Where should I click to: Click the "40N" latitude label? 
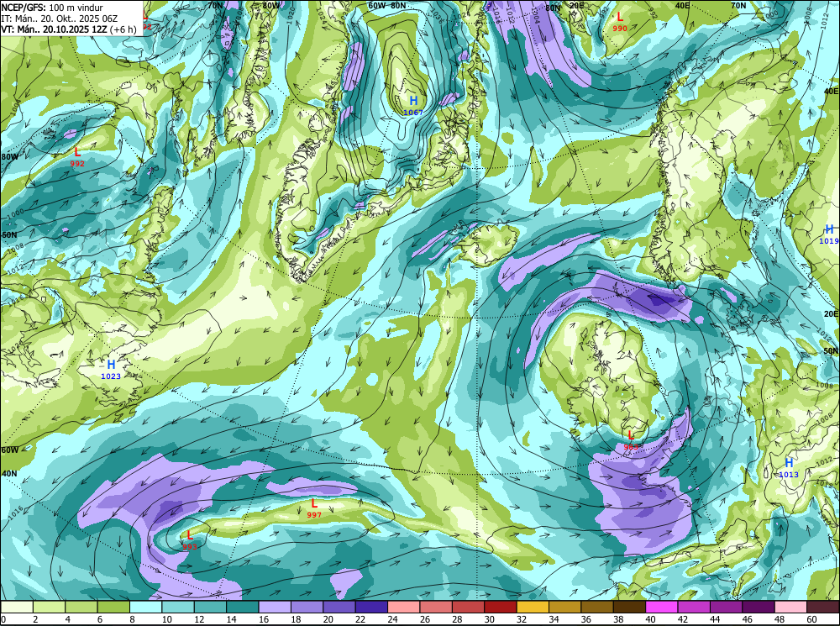pos(9,474)
